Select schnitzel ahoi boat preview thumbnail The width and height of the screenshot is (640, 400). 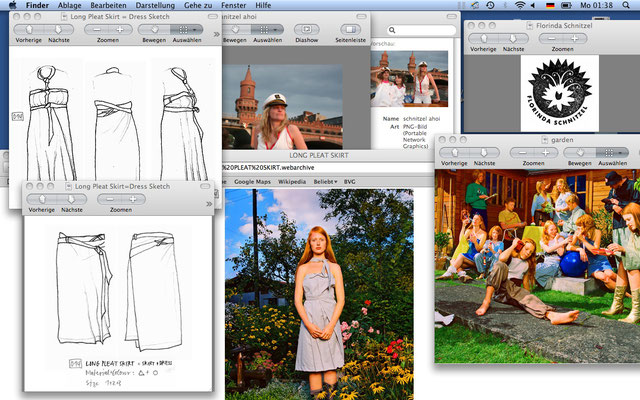point(409,78)
